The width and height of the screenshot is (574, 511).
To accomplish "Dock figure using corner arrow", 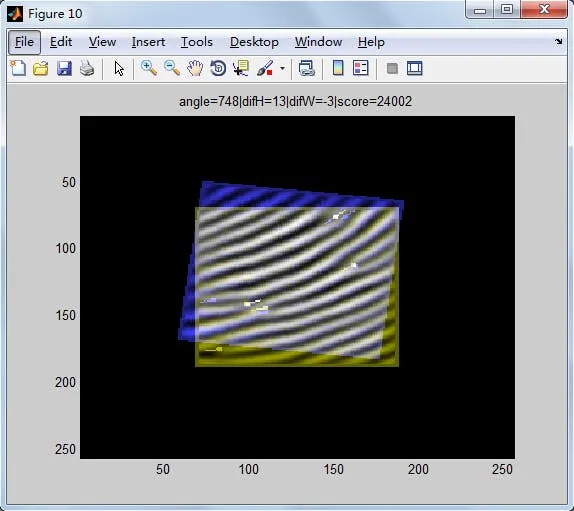I will pos(558,42).
